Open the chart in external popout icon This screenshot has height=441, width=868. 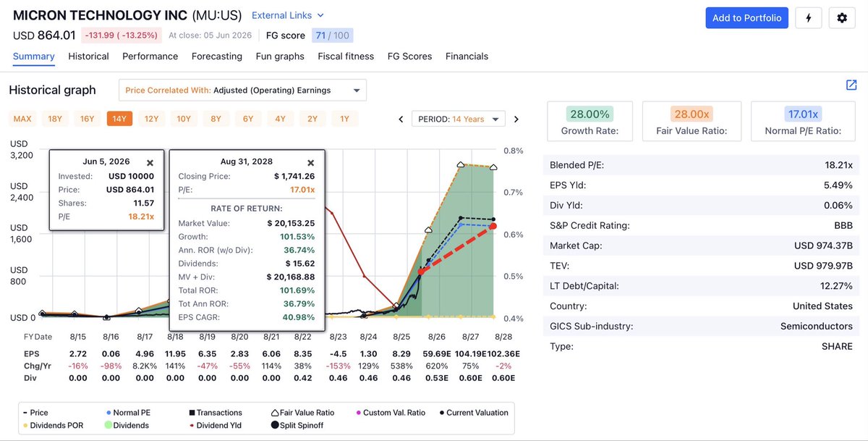click(x=851, y=85)
